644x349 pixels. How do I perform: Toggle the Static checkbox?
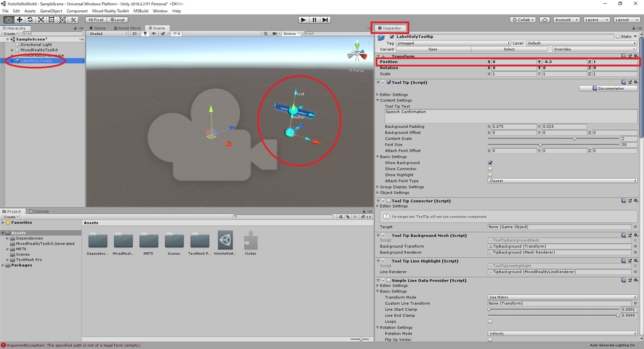[618, 37]
